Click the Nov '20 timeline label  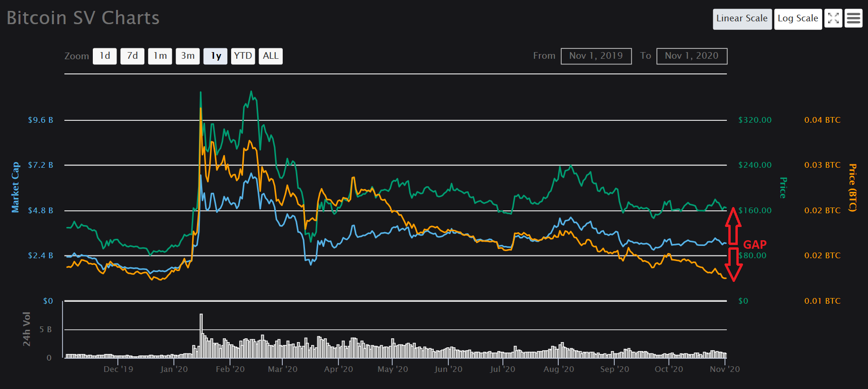tap(725, 369)
